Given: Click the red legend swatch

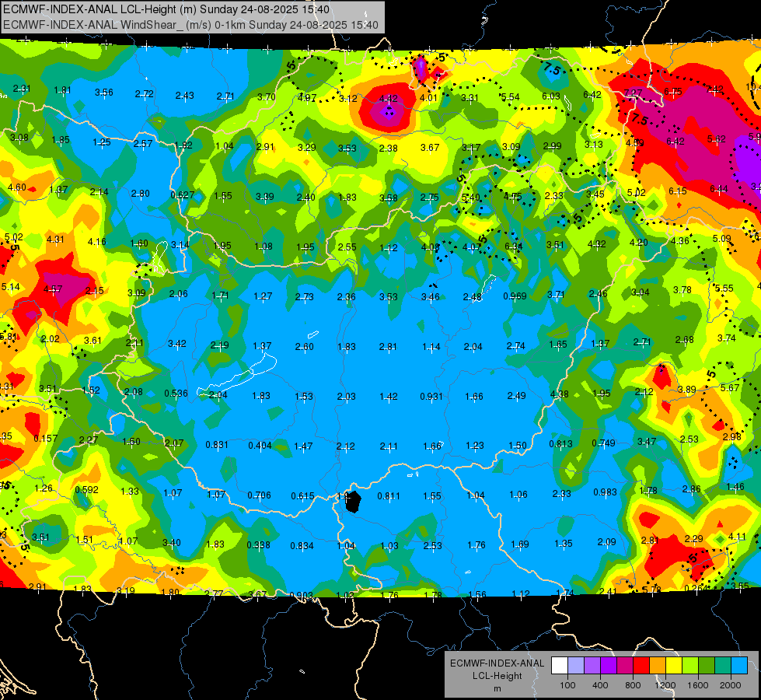Looking at the screenshot, I should (641, 666).
